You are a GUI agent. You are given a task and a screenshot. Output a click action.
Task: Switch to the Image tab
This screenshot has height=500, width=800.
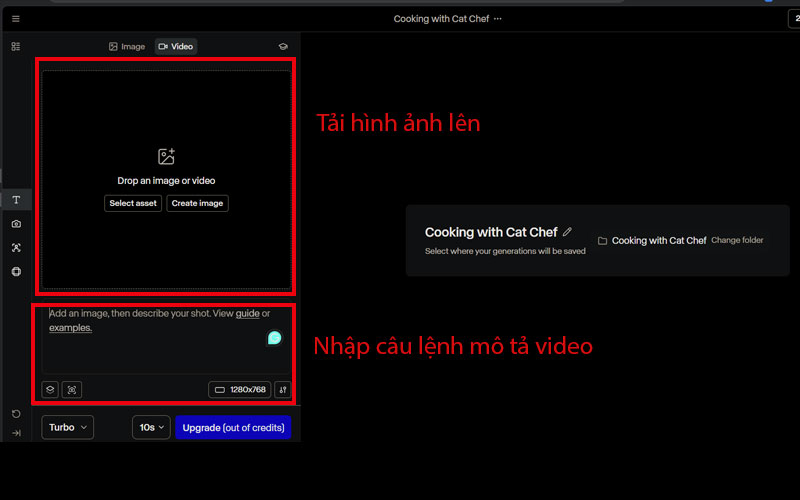coord(127,46)
